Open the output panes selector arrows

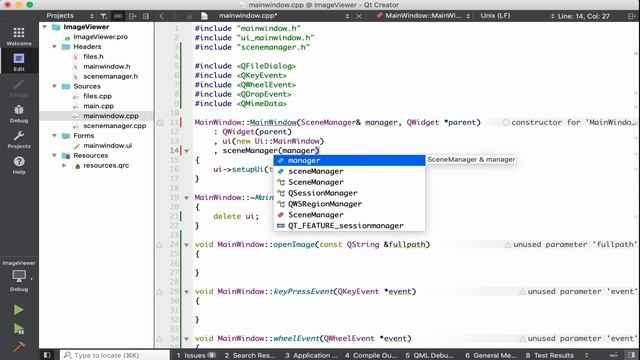click(587, 355)
